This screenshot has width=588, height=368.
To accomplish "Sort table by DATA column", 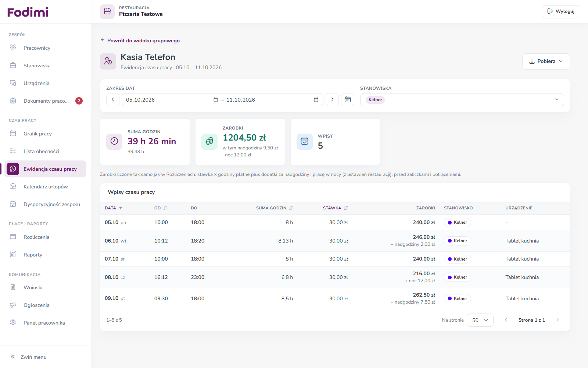I will click(113, 208).
